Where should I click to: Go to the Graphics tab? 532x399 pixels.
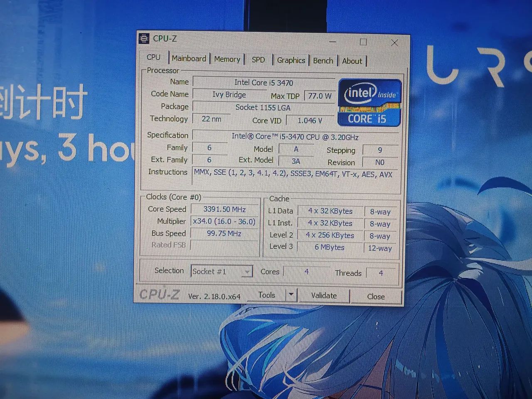(291, 60)
